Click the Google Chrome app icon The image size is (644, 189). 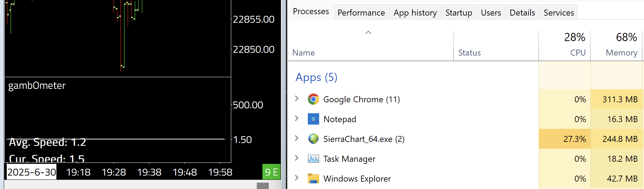pos(313,99)
